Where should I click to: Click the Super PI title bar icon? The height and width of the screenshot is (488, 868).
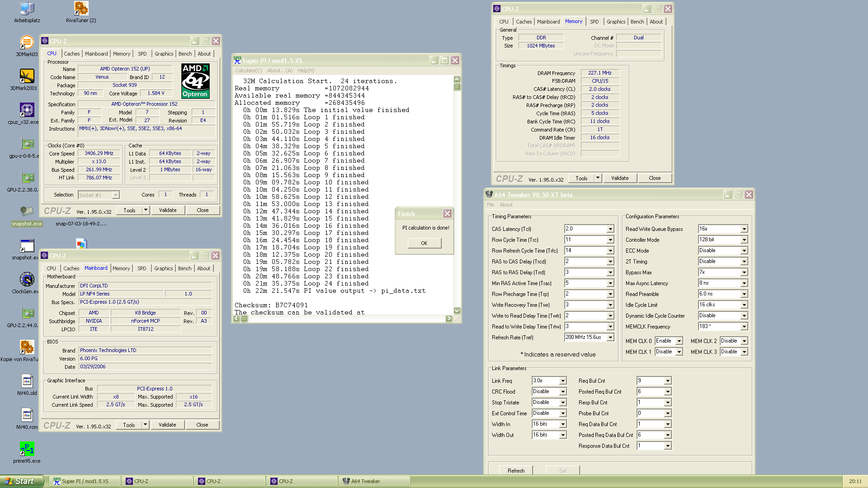coord(237,60)
